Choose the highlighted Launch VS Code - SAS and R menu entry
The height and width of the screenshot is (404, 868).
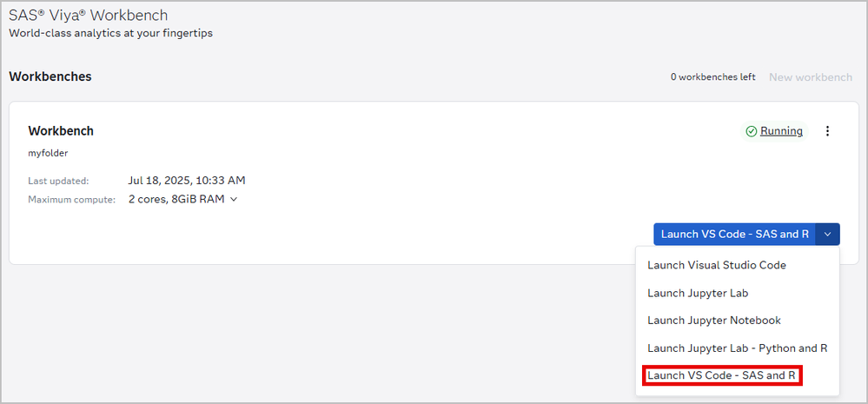point(721,376)
